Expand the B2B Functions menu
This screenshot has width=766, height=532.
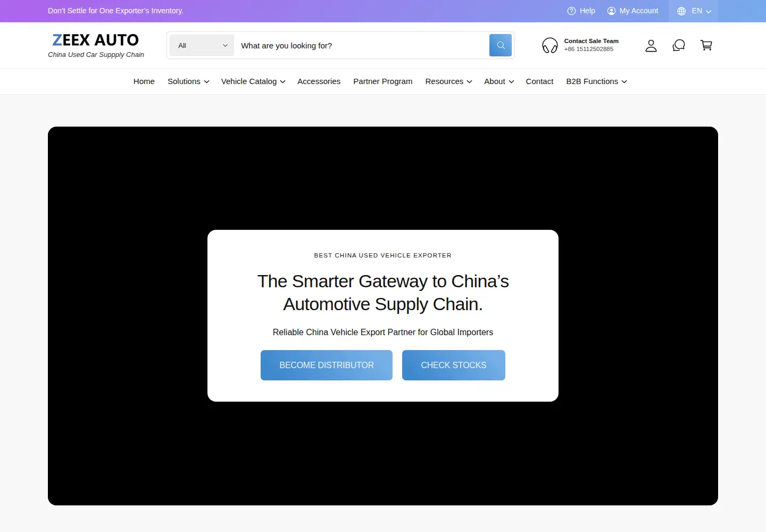point(596,81)
